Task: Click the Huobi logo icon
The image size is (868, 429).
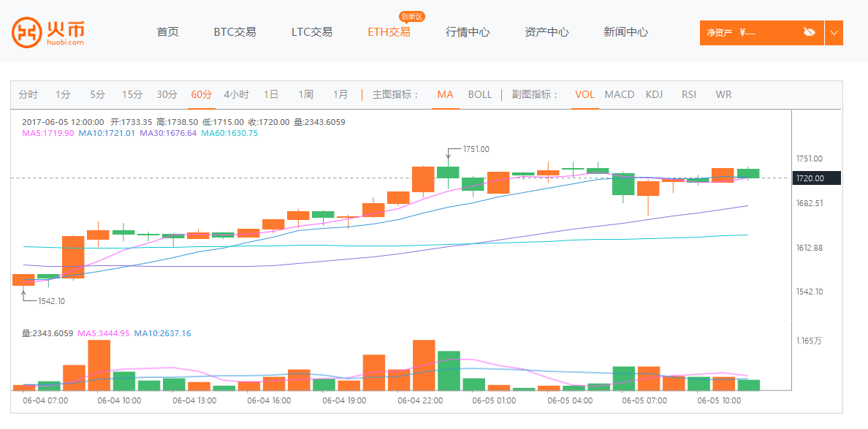Action: [x=28, y=32]
